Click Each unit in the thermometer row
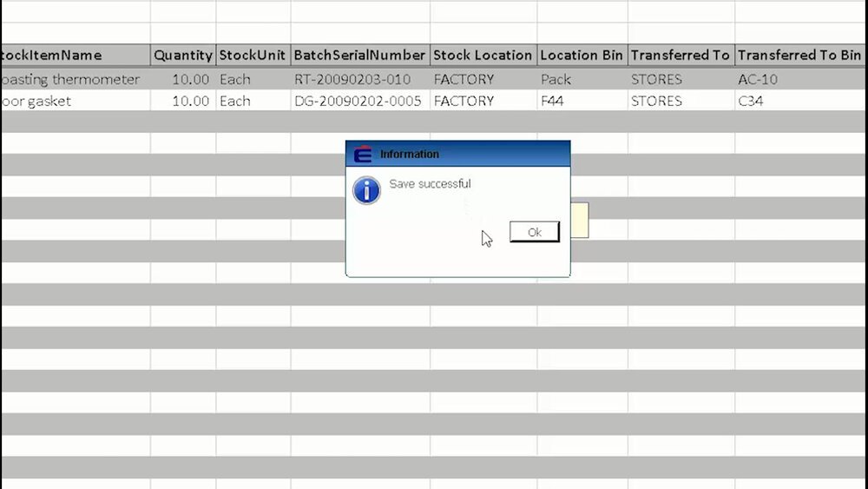 [253, 79]
